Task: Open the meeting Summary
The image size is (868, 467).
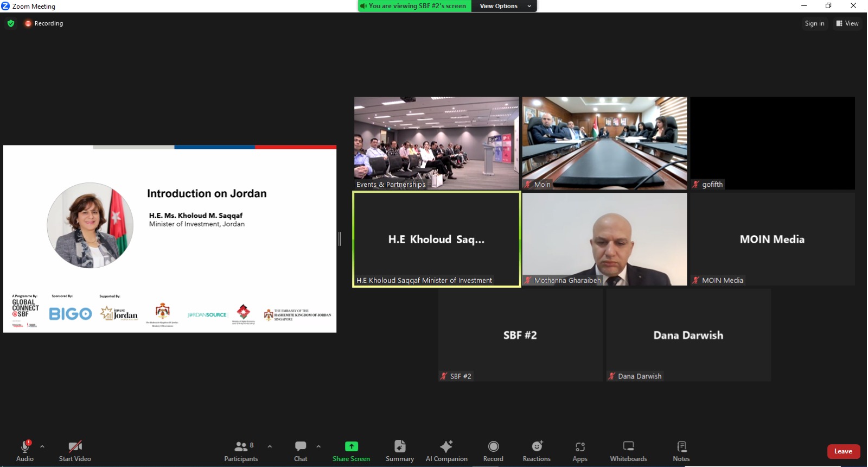Action: pyautogui.click(x=399, y=451)
